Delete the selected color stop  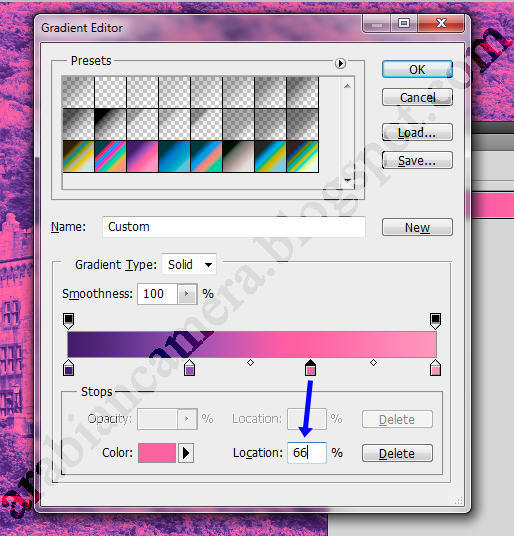click(x=397, y=453)
